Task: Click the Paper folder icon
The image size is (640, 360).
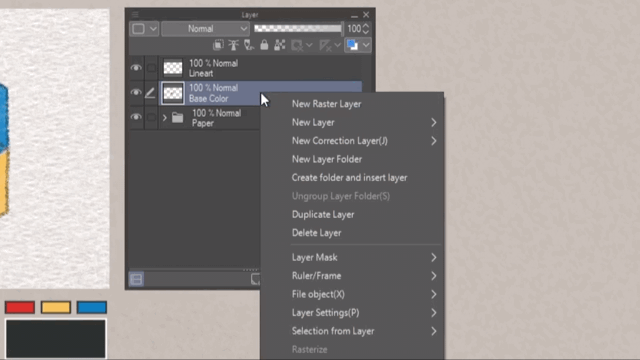Action: click(x=178, y=118)
